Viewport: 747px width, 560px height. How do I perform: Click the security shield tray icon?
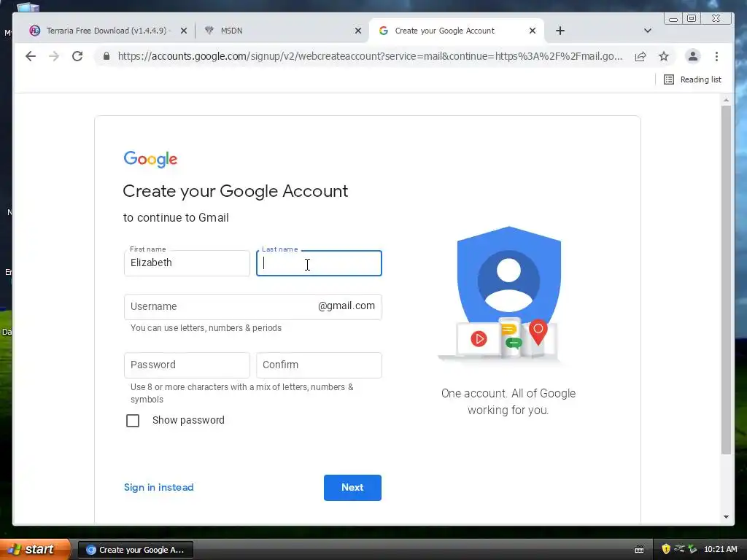click(x=666, y=550)
